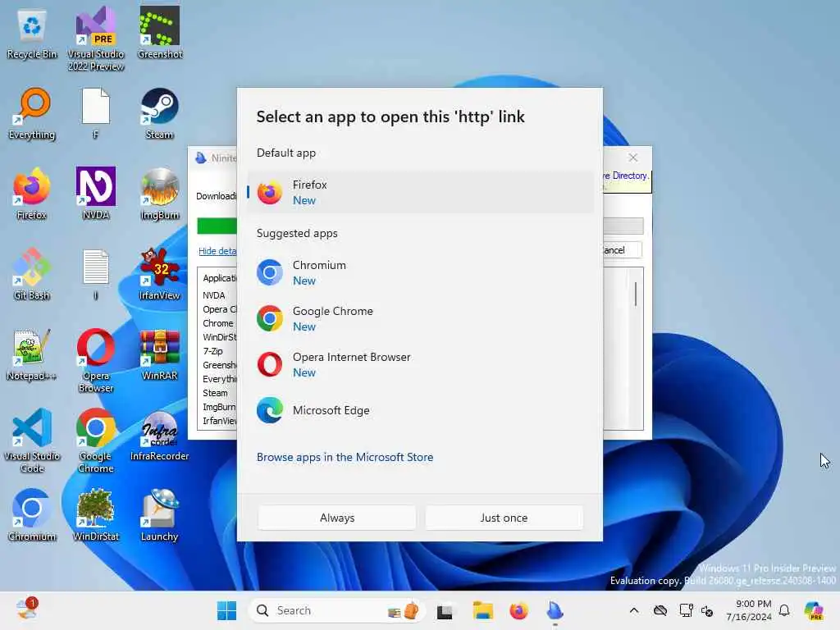The width and height of the screenshot is (840, 630).
Task: Open the Everything search desktop icon
Action: click(32, 113)
